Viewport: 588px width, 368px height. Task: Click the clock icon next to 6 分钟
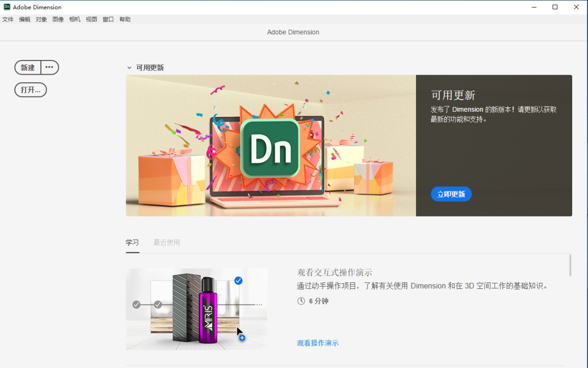301,300
